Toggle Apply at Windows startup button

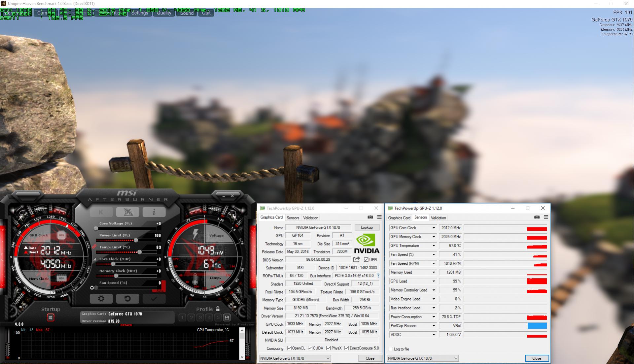pyautogui.click(x=50, y=317)
